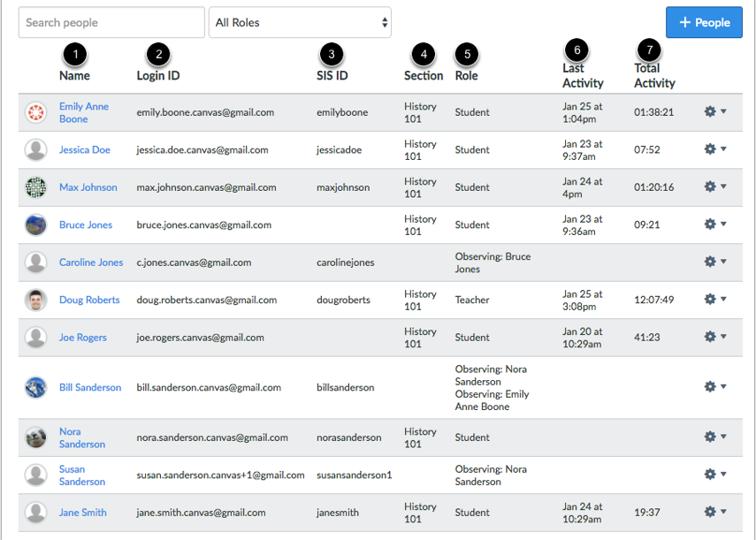
Task: Click Jessica Doe's default avatar
Action: [x=35, y=150]
